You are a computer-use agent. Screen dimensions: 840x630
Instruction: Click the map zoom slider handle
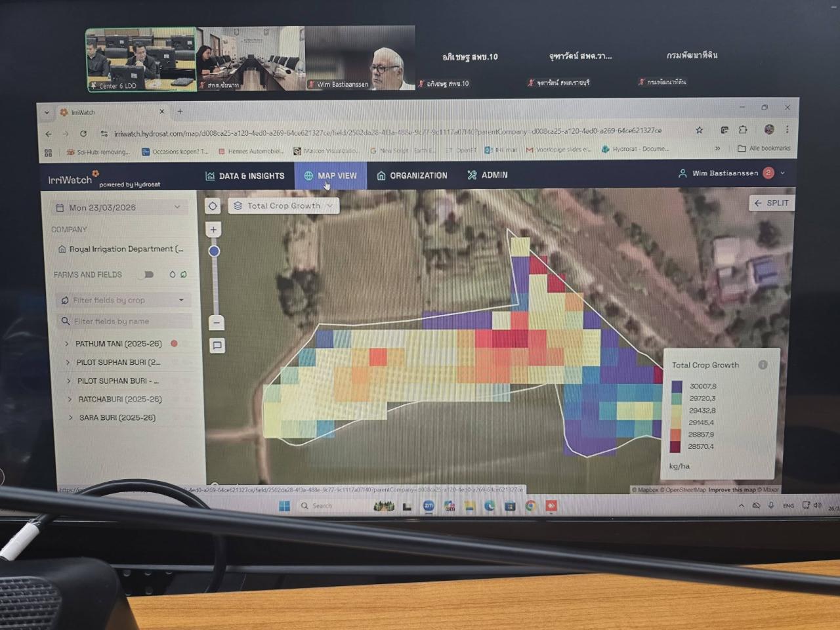(x=214, y=251)
